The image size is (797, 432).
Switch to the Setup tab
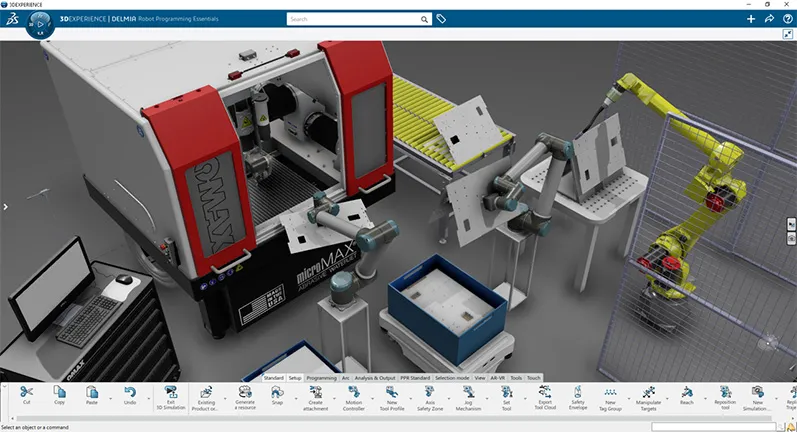[x=295, y=378]
